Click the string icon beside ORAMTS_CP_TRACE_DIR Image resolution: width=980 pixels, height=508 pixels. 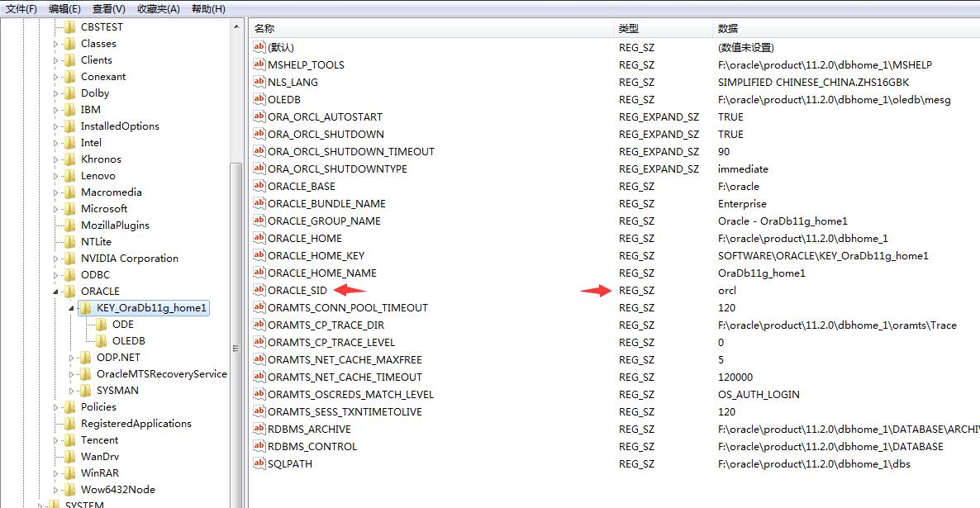pyautogui.click(x=259, y=325)
